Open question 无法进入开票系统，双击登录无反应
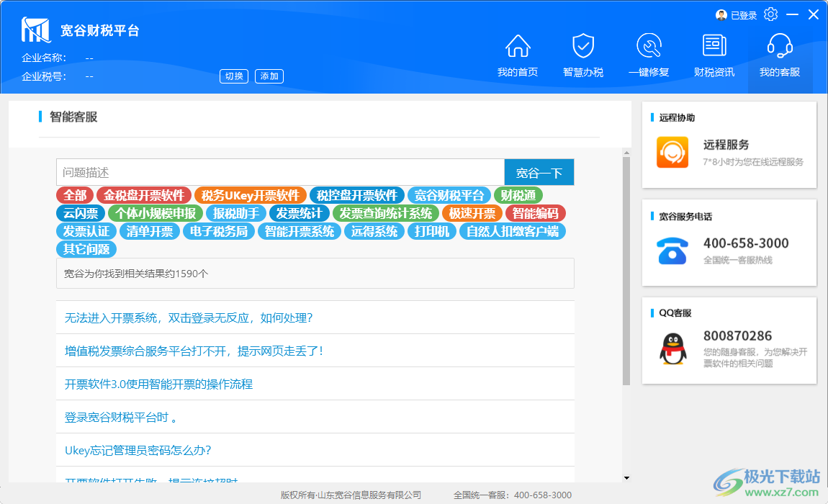828x504 pixels. coord(189,318)
